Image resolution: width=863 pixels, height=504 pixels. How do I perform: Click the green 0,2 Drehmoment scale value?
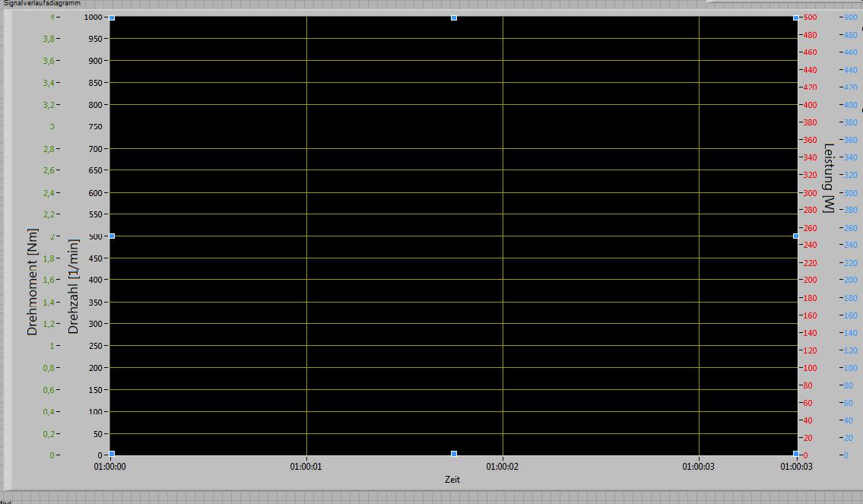(x=49, y=433)
